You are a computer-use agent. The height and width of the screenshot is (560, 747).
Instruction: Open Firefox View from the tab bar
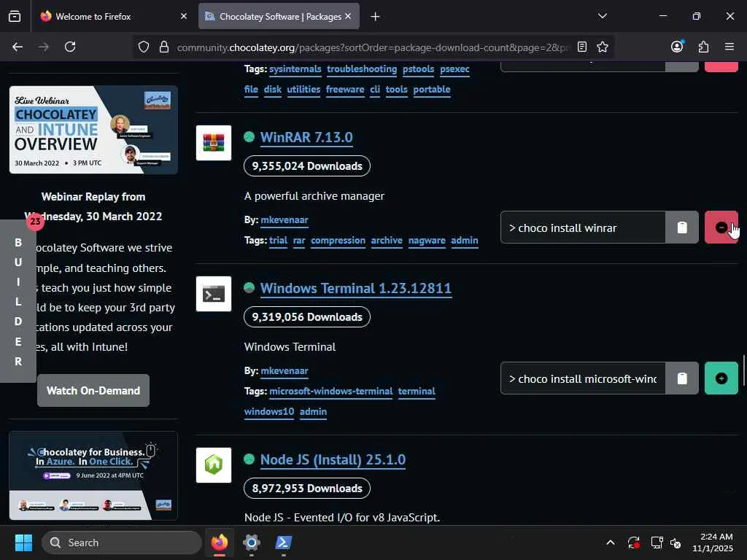[15, 16]
